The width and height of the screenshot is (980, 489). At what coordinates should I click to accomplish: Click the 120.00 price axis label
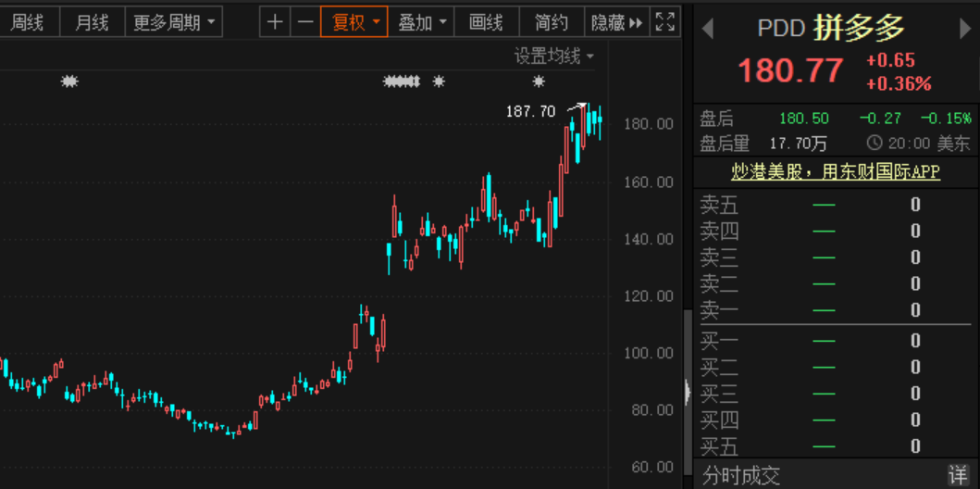[649, 296]
